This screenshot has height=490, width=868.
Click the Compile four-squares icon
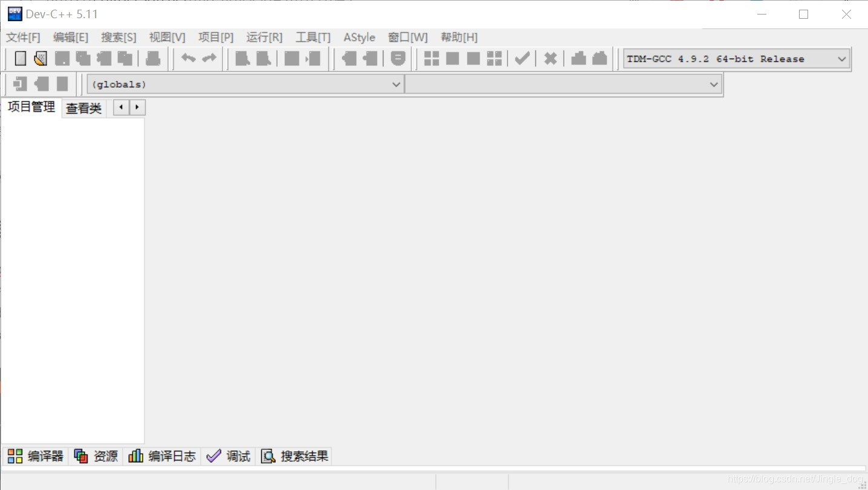point(431,59)
